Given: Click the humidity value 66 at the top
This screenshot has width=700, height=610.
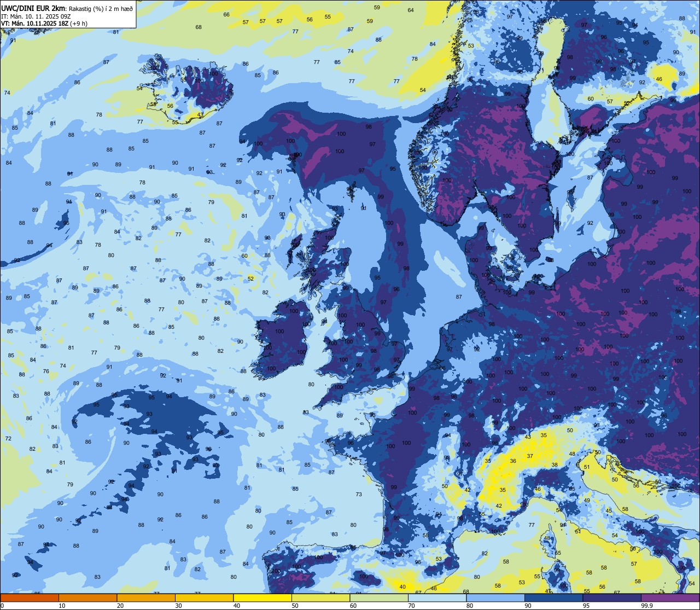Looking at the screenshot, I should coord(226,15).
